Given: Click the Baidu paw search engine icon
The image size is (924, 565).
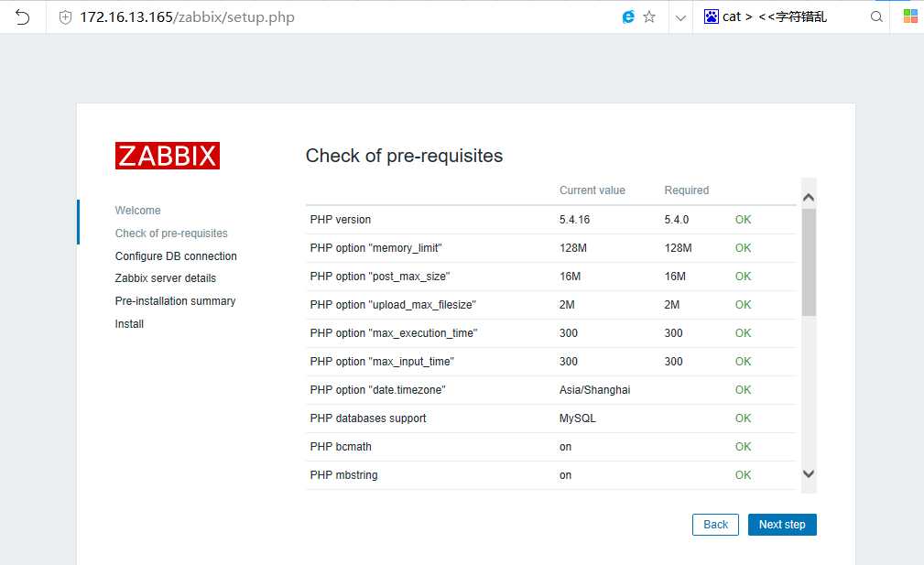Looking at the screenshot, I should (712, 16).
